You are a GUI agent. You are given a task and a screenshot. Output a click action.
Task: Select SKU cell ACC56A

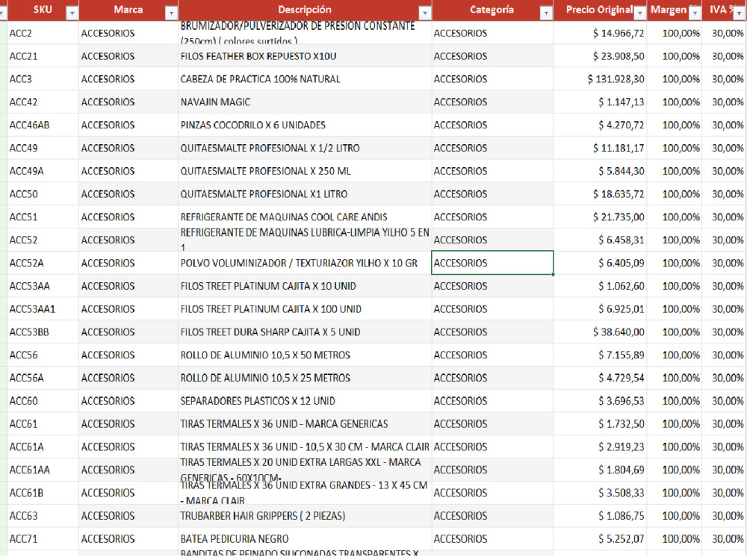[x=43, y=378]
